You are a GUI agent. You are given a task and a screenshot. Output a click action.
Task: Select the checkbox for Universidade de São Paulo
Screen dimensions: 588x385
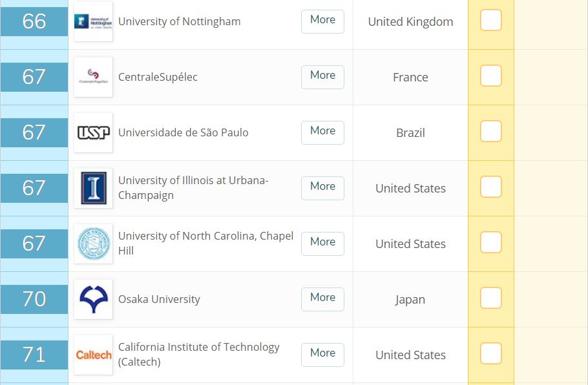coord(491,131)
